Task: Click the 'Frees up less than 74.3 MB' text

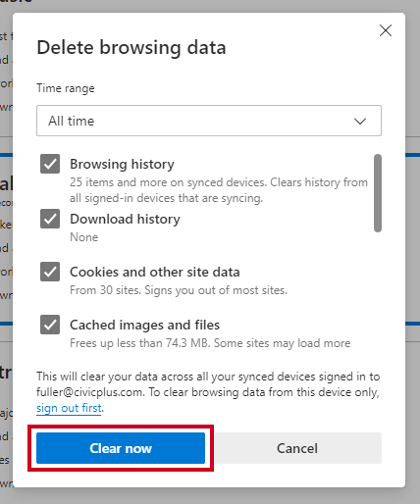Action: click(x=210, y=343)
